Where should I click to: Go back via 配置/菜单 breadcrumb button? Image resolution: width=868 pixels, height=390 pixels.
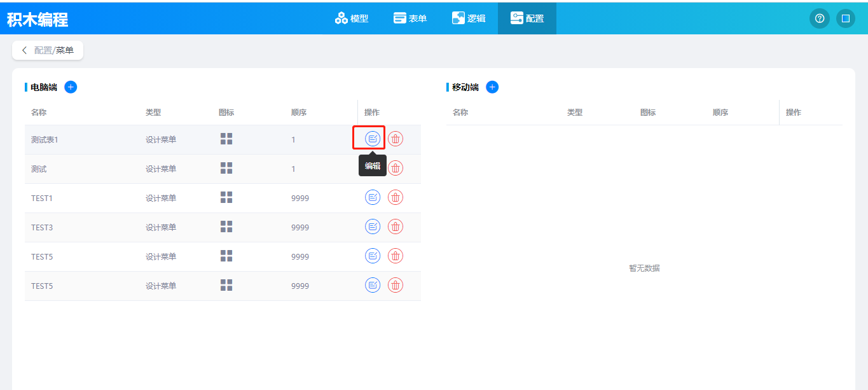pos(48,50)
